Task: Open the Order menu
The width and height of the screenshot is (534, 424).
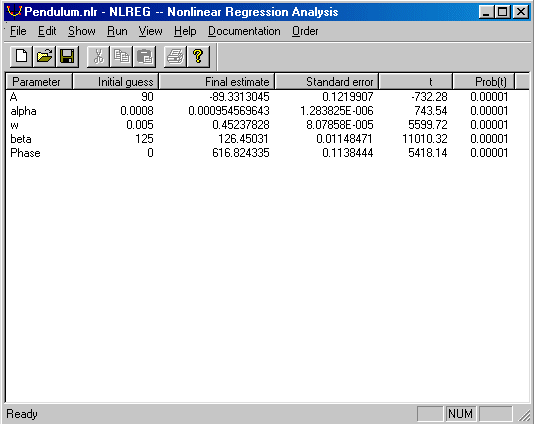Action: tap(305, 31)
